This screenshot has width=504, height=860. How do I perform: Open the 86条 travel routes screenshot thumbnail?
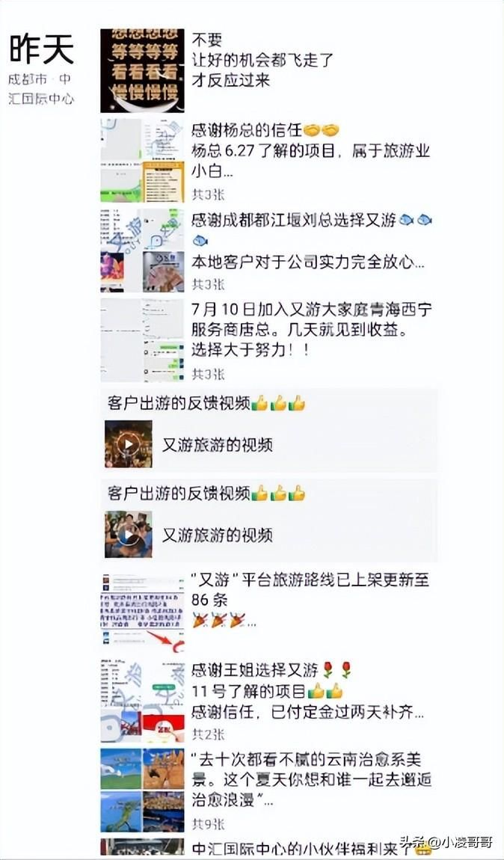pos(142,611)
